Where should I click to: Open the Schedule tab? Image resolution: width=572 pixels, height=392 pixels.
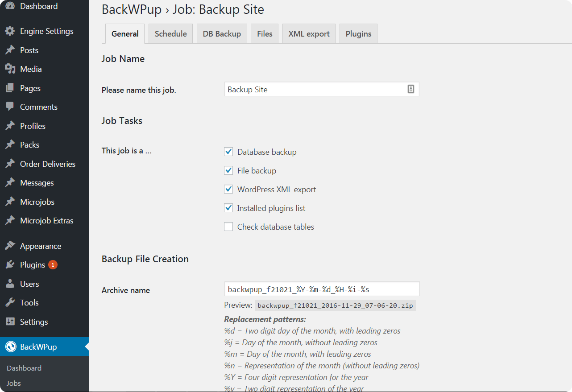[x=170, y=34]
